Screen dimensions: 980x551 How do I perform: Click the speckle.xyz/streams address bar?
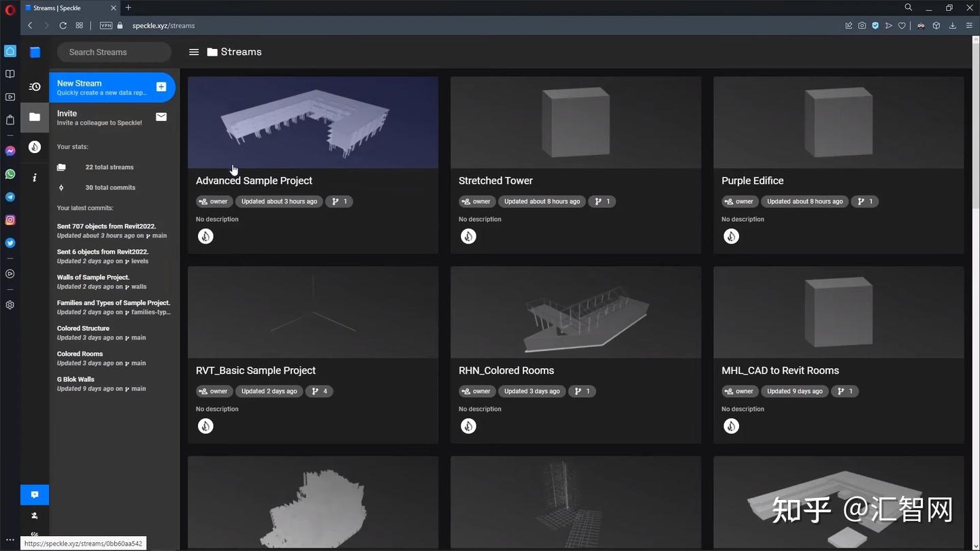tap(163, 25)
